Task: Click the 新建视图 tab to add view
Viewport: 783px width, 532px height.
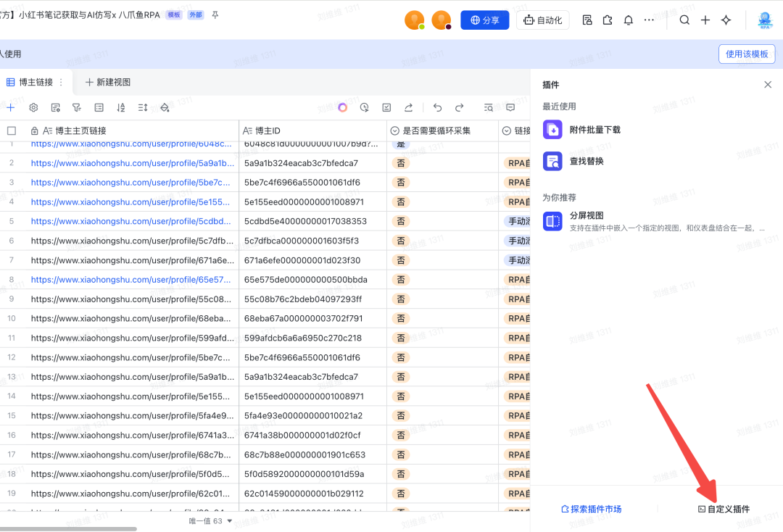Action: pyautogui.click(x=108, y=82)
